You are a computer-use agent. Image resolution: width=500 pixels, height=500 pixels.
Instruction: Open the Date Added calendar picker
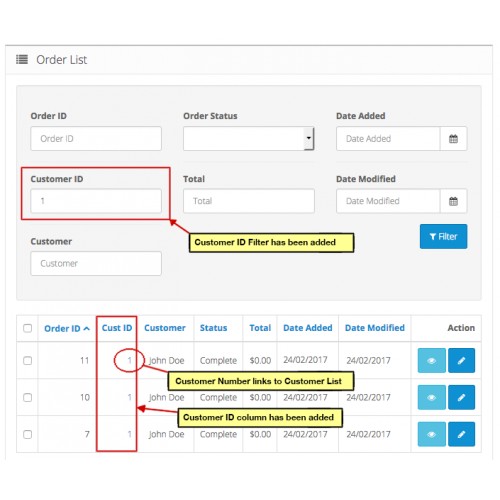pos(453,139)
